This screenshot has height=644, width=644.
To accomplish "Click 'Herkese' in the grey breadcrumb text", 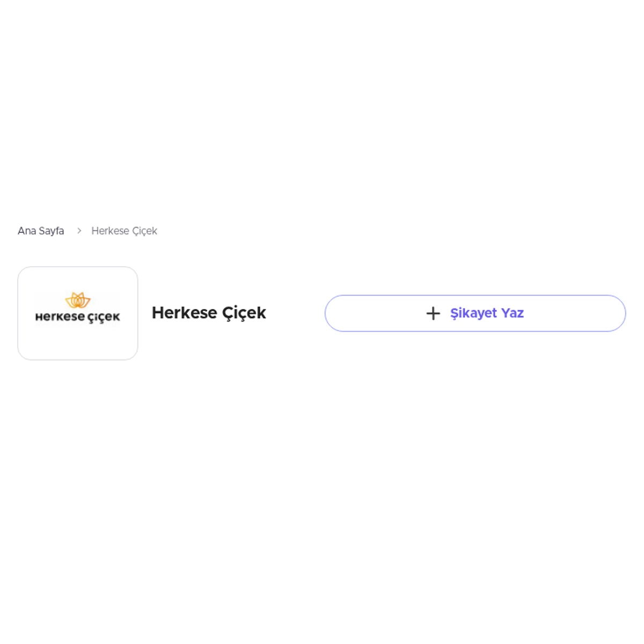I will [x=110, y=231].
